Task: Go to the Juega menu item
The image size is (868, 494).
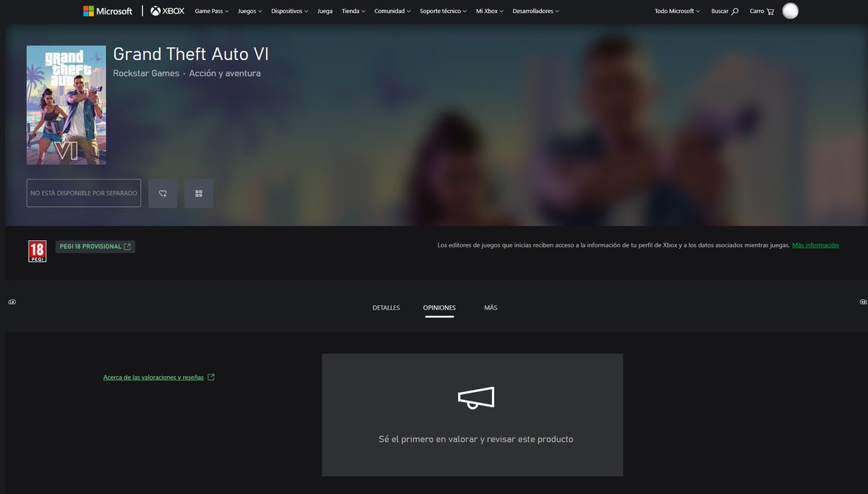Action: click(325, 12)
